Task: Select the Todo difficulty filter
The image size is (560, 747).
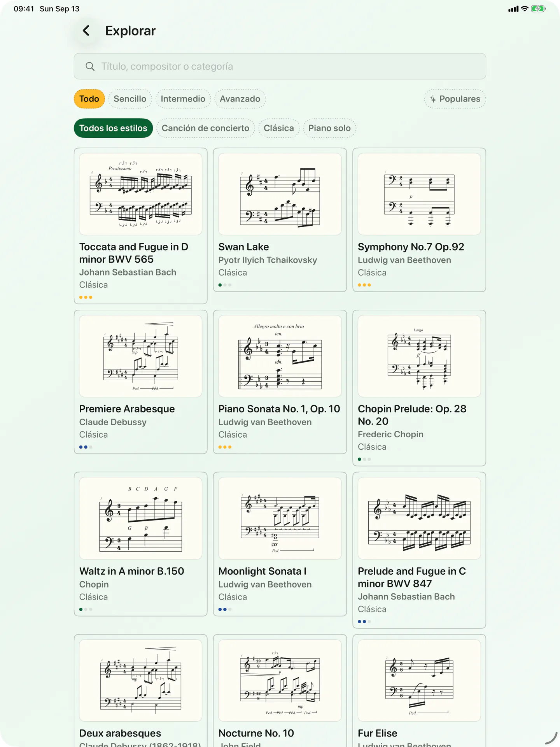Action: tap(89, 99)
